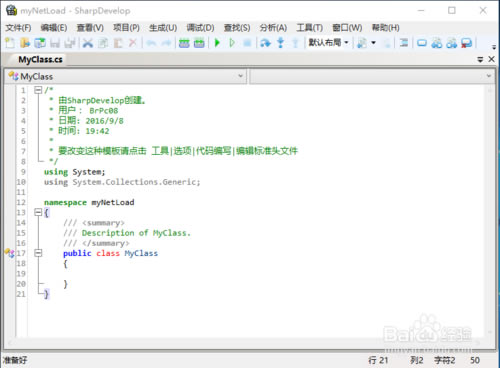
Task: Click the Save file diskette icon
Action: coord(55,43)
